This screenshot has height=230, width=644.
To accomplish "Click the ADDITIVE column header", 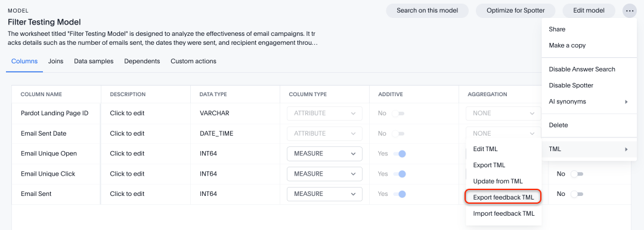I will (x=390, y=94).
